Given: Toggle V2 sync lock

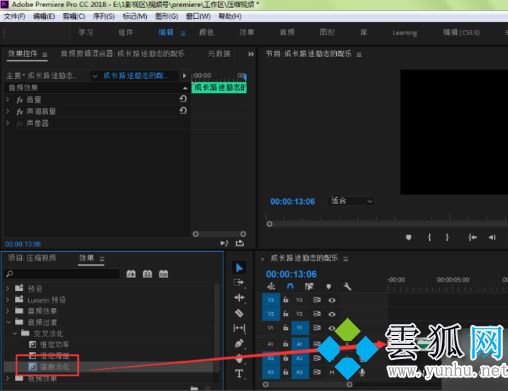Looking at the screenshot, I should (317, 314).
